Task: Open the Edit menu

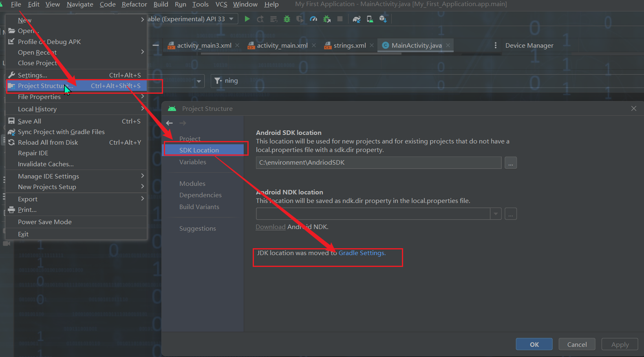Action: pos(33,4)
